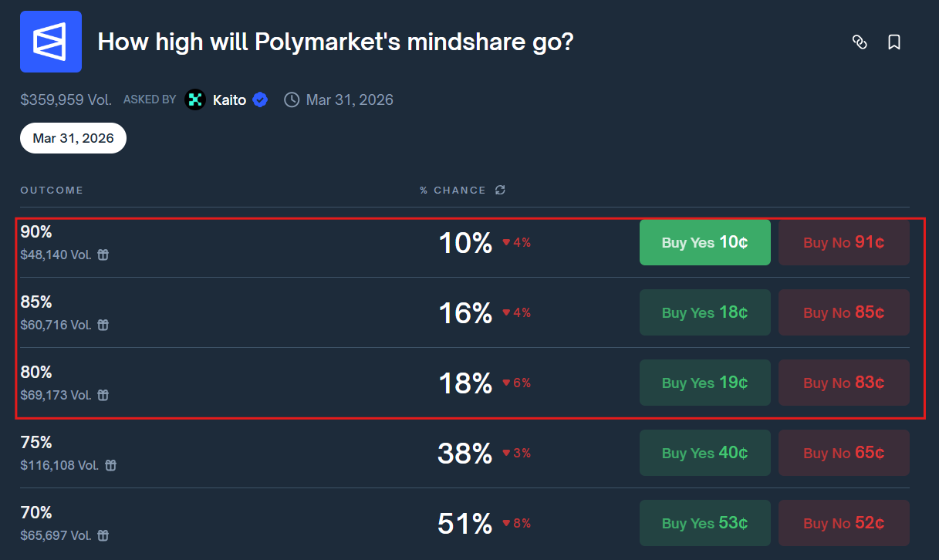Click the 18% chance value for 80%
939x560 pixels.
(x=464, y=382)
